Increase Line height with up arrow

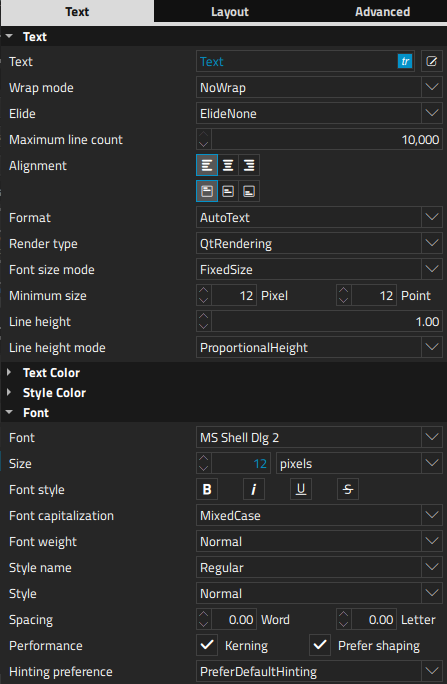(204, 316)
